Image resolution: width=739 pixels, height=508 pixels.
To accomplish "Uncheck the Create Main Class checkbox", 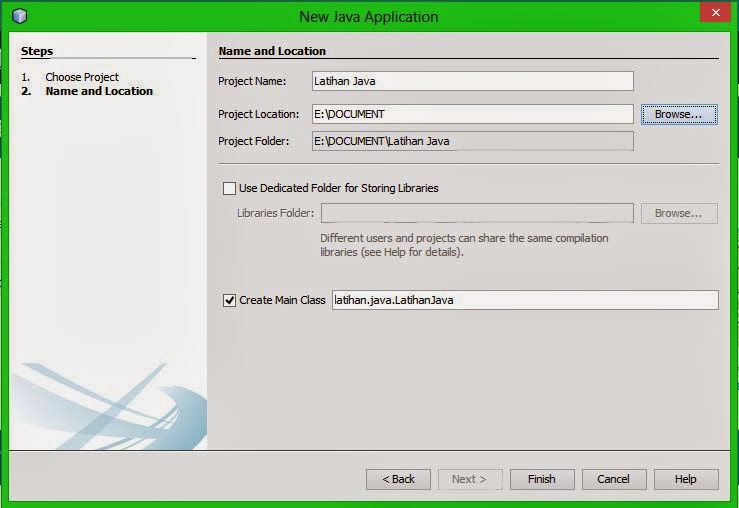I will [x=229, y=300].
